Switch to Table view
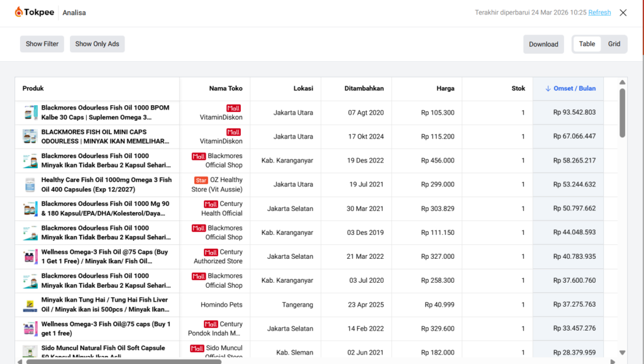 [x=587, y=44]
